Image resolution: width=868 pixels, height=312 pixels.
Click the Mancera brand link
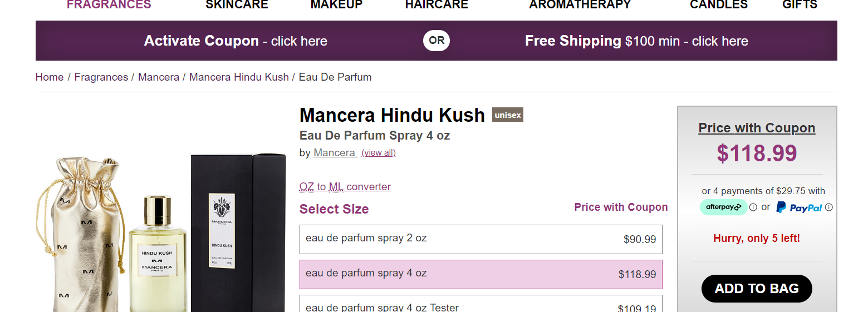(335, 153)
